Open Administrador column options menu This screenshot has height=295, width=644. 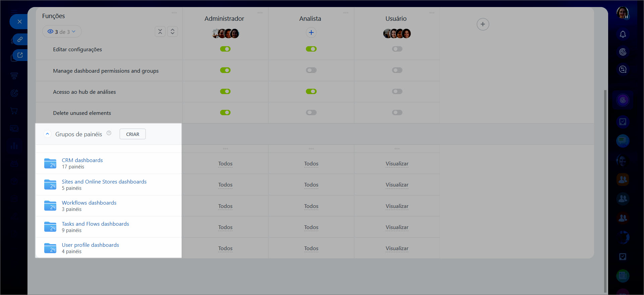click(260, 13)
